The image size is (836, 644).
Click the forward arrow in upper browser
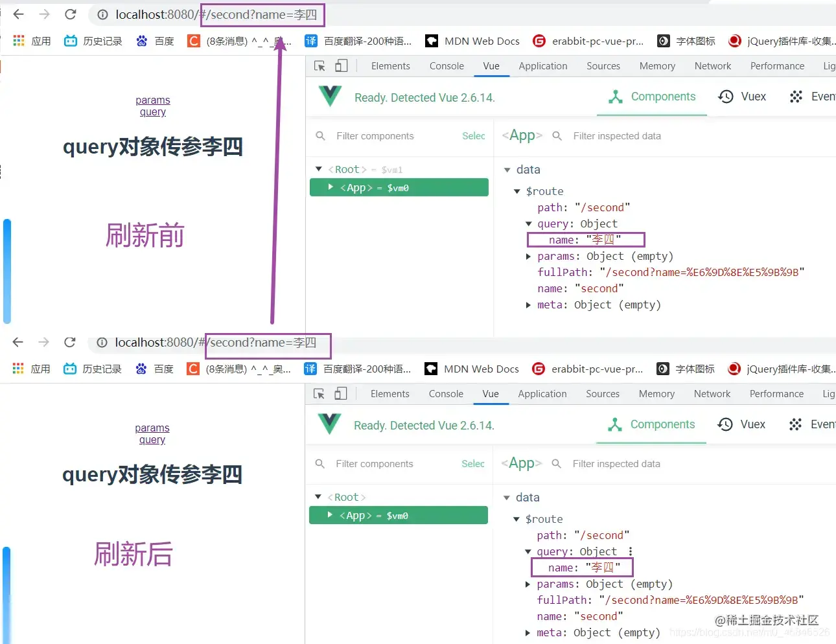point(44,14)
